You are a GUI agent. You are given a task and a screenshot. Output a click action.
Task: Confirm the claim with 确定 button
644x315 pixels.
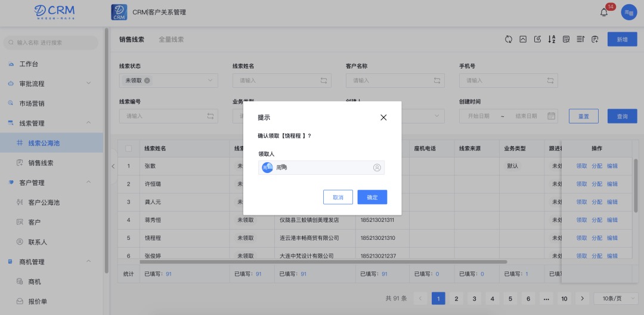point(372,197)
